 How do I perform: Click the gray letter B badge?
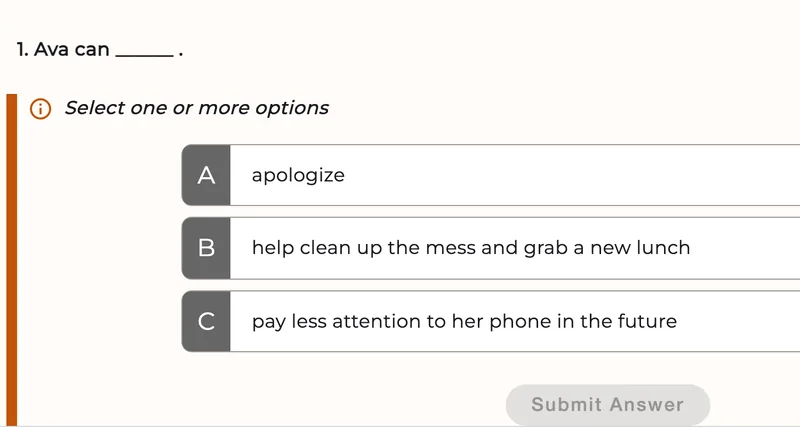206,248
